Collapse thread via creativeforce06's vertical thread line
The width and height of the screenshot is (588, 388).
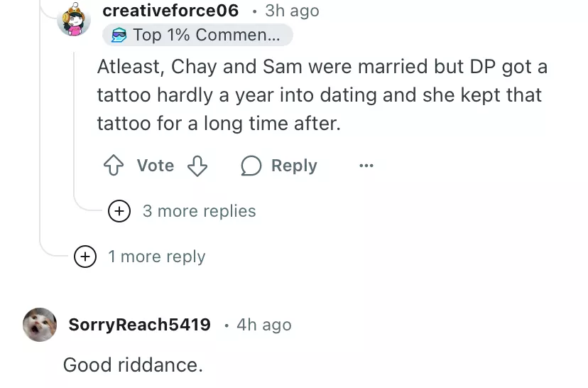(x=75, y=128)
